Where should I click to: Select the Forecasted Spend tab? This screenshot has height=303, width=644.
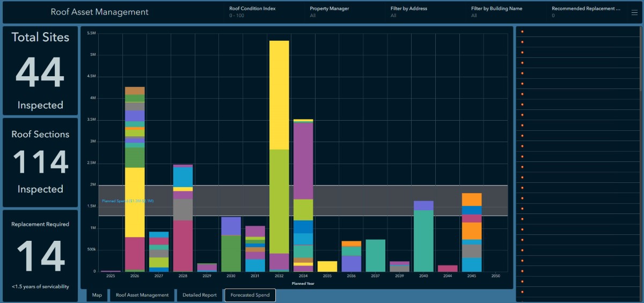coord(250,295)
